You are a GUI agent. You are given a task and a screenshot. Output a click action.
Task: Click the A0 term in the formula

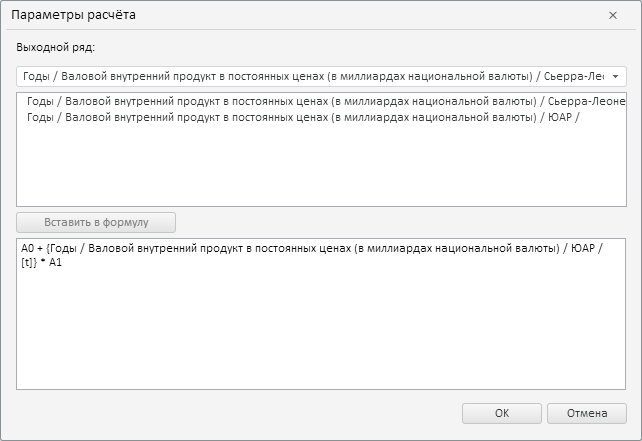pos(27,248)
